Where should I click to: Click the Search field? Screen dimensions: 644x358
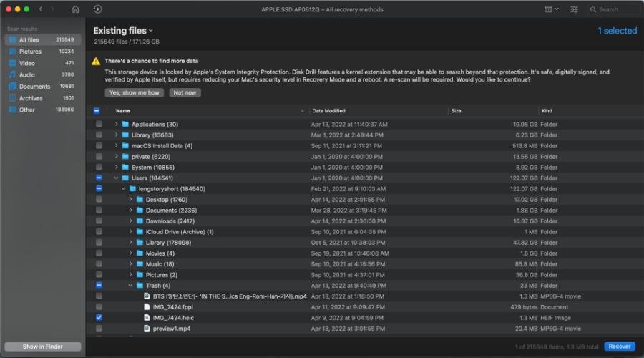(613, 9)
